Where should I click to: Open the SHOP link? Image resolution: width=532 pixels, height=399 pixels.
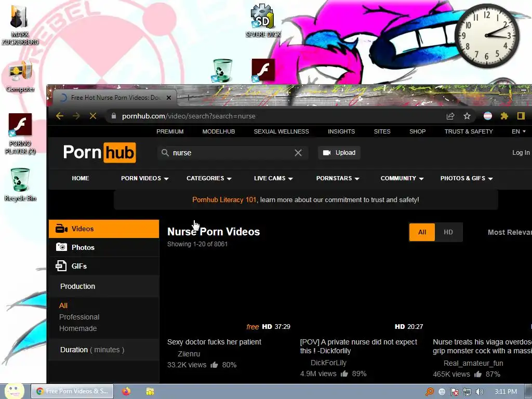click(417, 131)
